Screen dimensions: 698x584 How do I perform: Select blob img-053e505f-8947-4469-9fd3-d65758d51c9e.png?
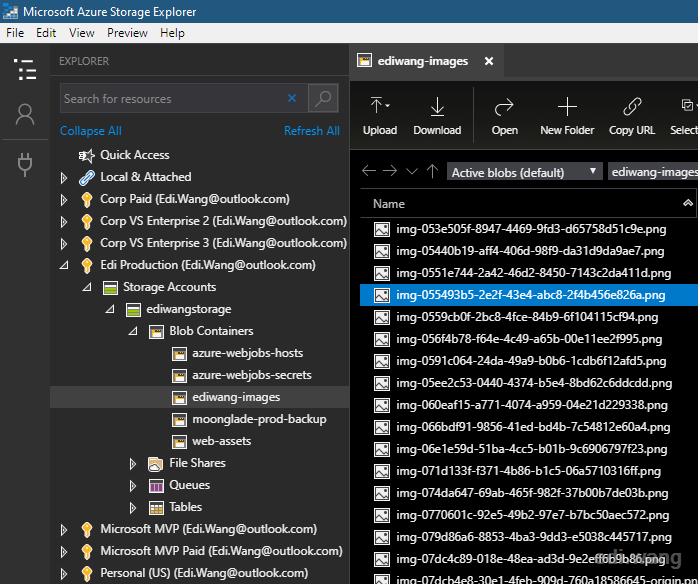click(529, 229)
